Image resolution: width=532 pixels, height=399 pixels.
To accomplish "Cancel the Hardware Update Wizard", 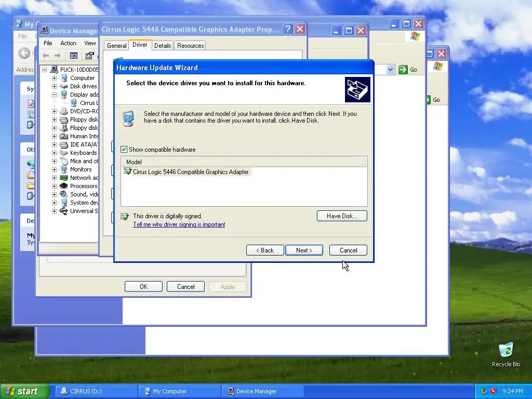I will (x=348, y=250).
